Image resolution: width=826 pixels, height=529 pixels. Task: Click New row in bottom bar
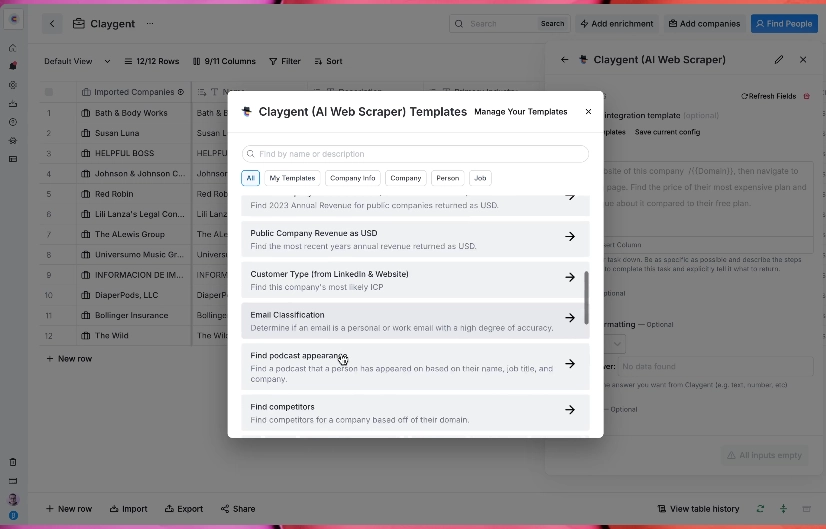coord(69,508)
